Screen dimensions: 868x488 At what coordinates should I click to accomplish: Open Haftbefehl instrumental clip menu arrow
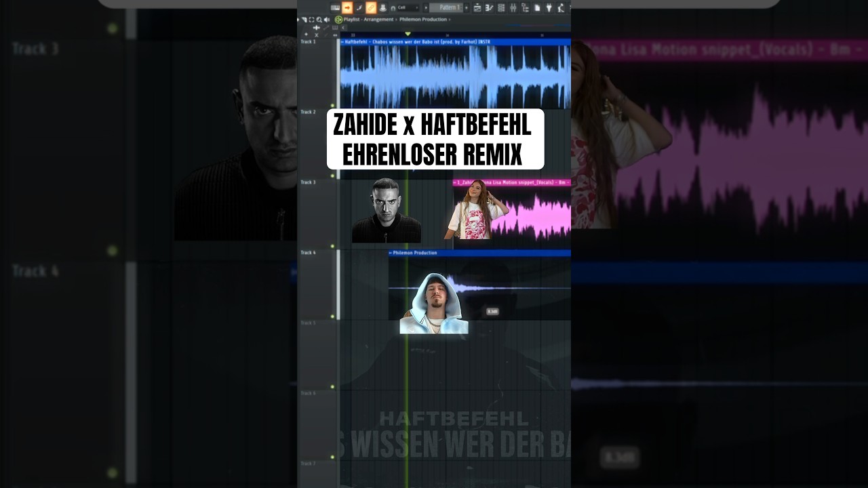342,42
